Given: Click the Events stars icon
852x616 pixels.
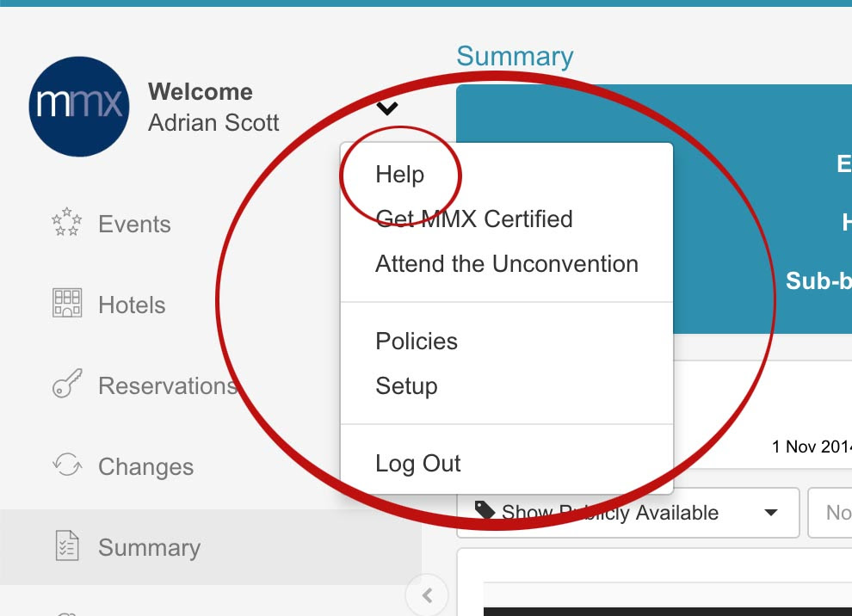Looking at the screenshot, I should tap(67, 222).
